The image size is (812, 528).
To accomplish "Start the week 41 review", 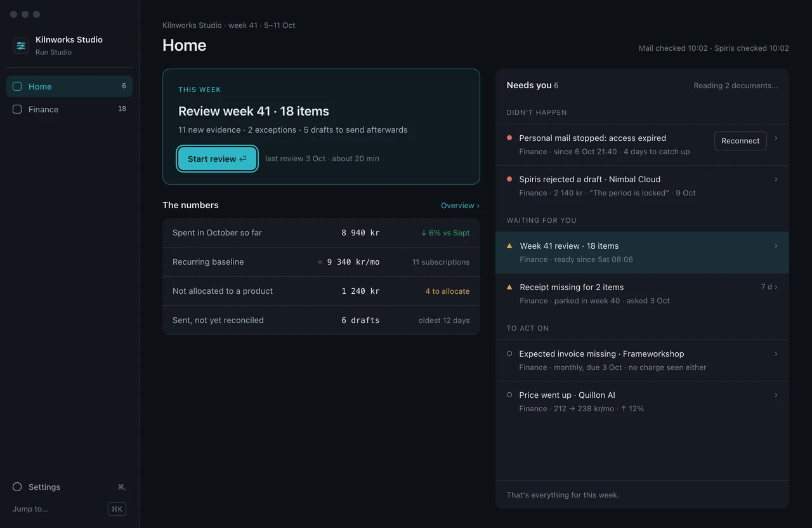I will [217, 159].
